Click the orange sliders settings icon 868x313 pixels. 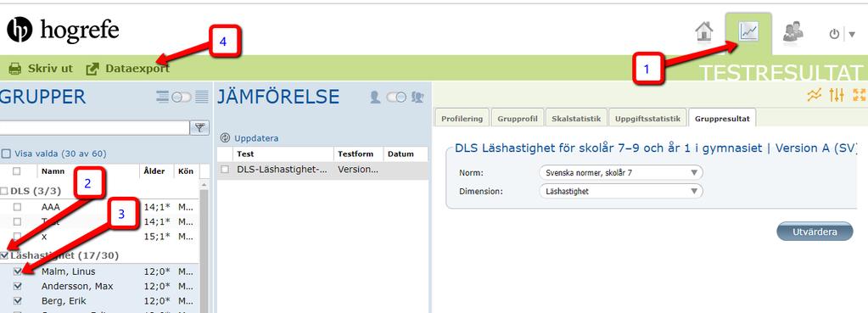(x=837, y=95)
